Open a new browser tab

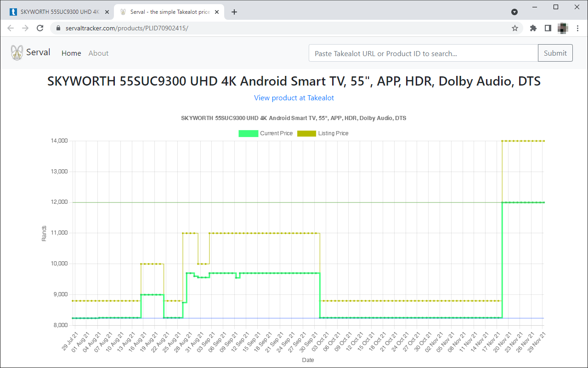(x=234, y=12)
